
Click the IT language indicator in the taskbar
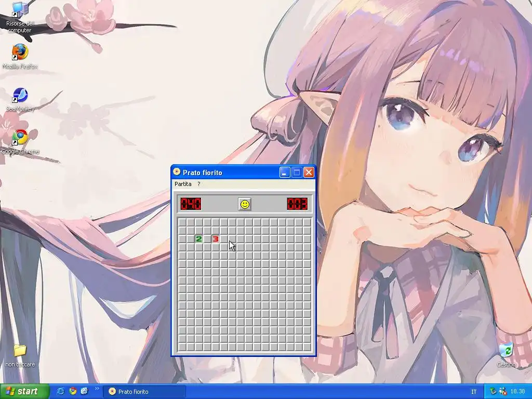[474, 392]
